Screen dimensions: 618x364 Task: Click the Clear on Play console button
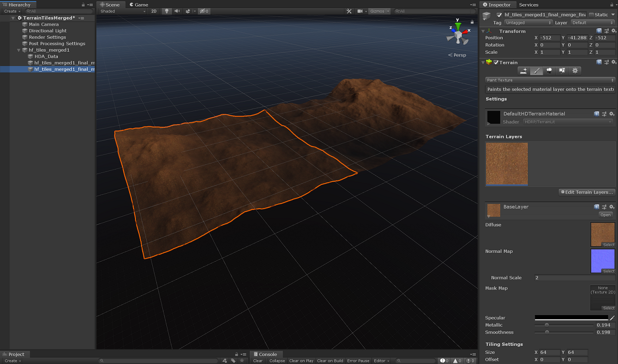coord(301,360)
